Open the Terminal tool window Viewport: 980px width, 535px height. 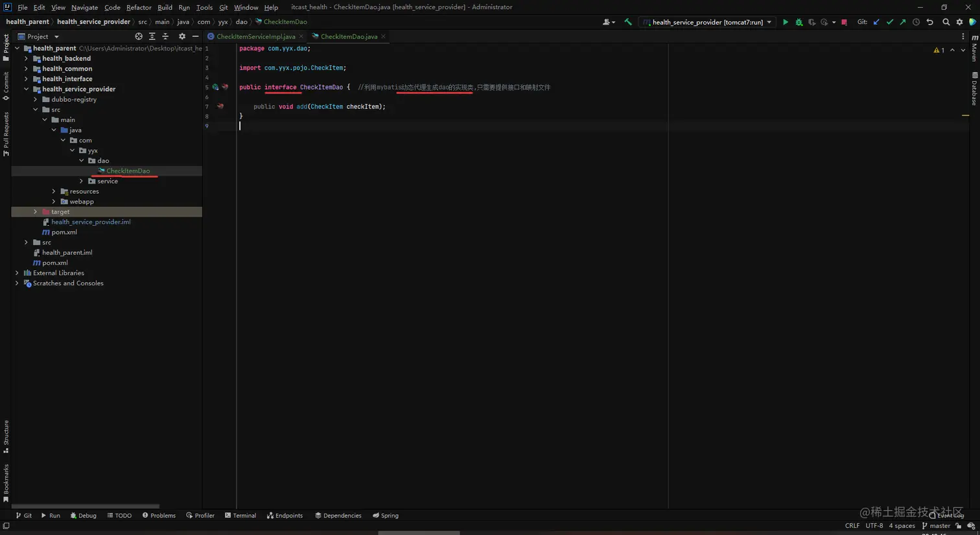pos(240,516)
